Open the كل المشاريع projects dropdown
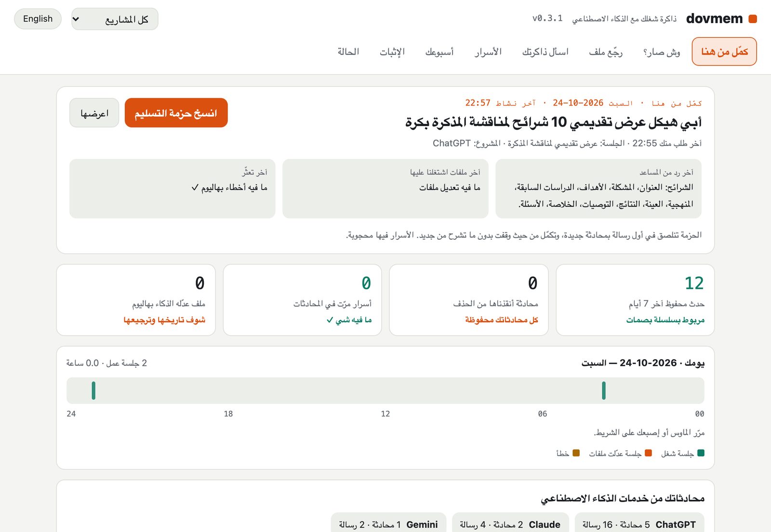 pyautogui.click(x=115, y=19)
